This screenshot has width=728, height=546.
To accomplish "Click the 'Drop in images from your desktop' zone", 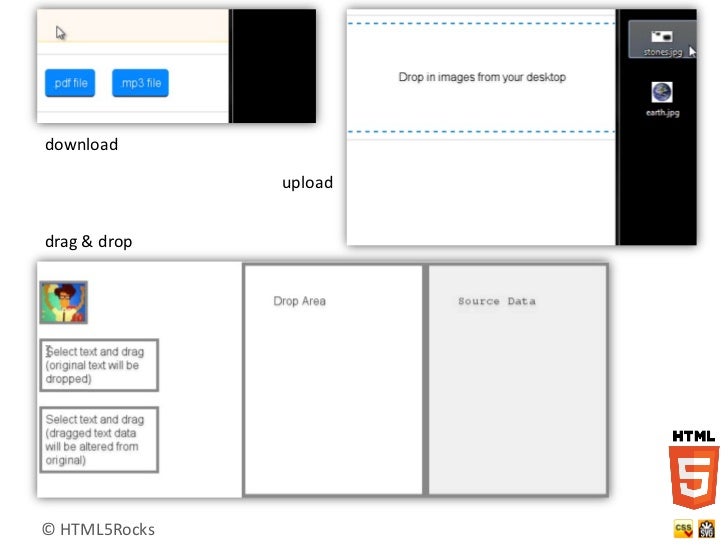I will (x=481, y=78).
